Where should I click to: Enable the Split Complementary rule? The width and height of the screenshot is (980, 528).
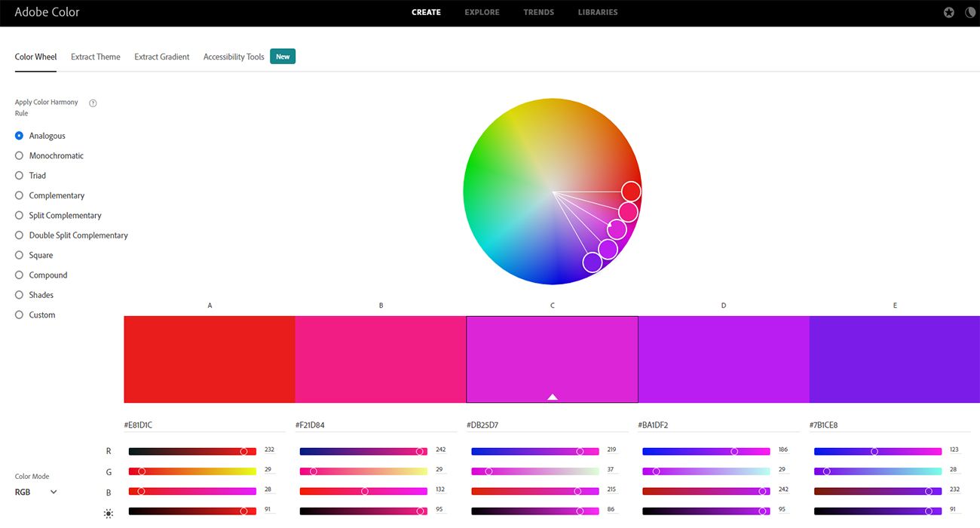(x=20, y=216)
